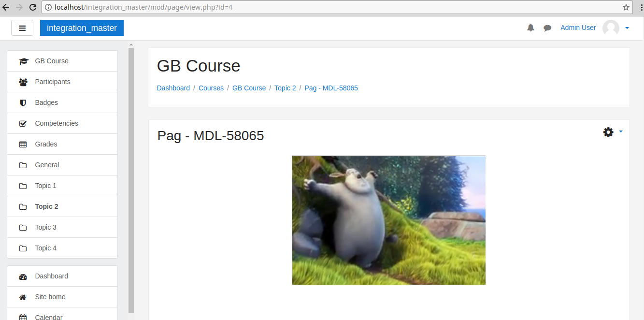Click the Badges shield icon

[x=23, y=102]
